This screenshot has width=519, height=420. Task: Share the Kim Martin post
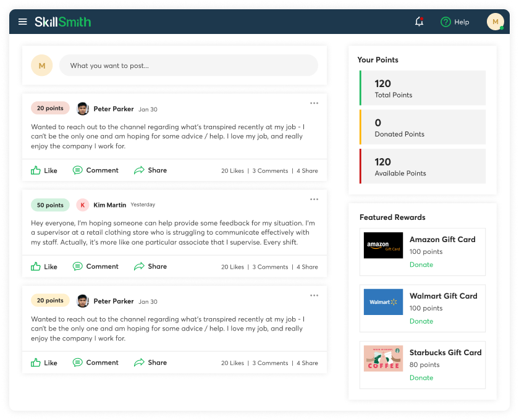tap(150, 266)
